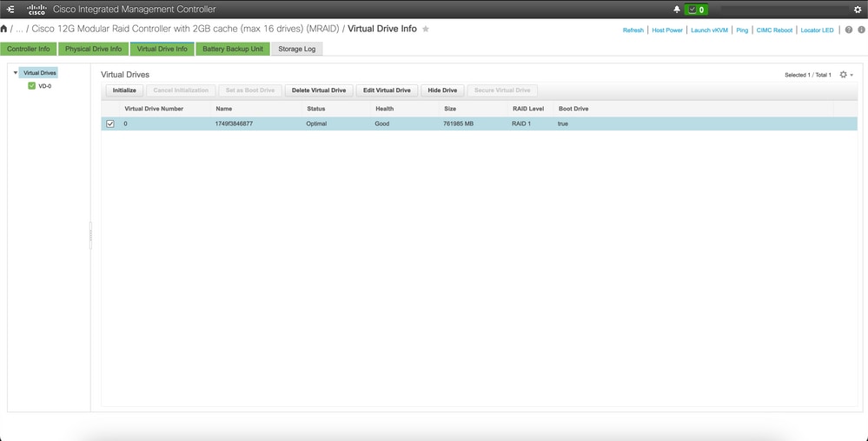Click the CIMC Reboot link
Viewport: 868px width, 441px height.
[774, 30]
